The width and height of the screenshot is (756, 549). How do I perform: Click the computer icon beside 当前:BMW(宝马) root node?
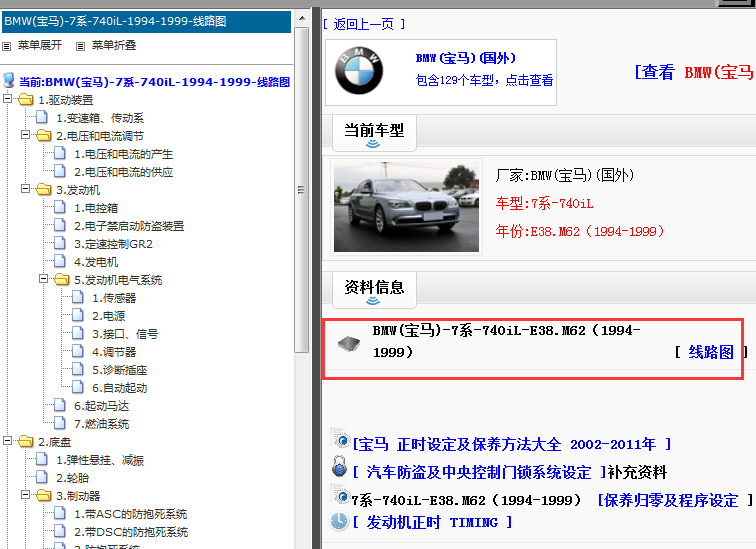(x=9, y=80)
